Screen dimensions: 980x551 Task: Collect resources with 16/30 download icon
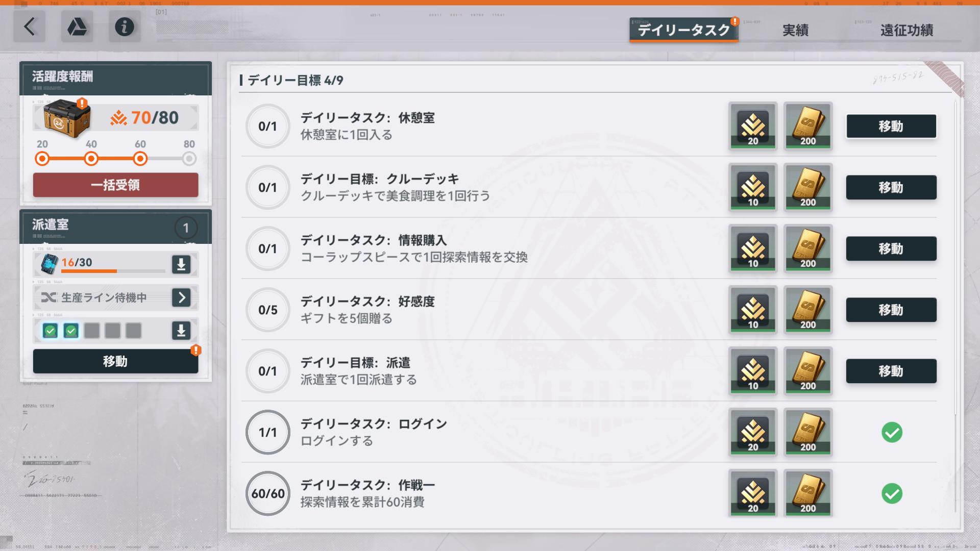(x=181, y=264)
